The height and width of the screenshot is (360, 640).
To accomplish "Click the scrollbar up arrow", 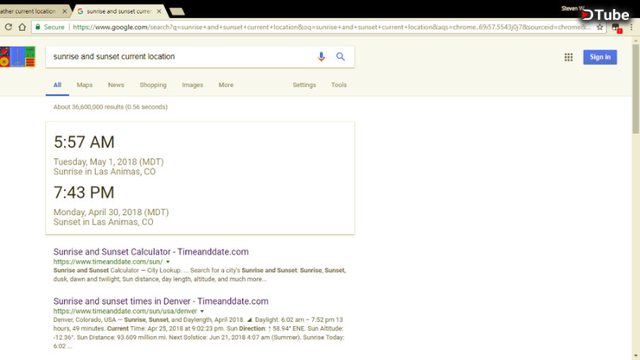I will 636,41.
